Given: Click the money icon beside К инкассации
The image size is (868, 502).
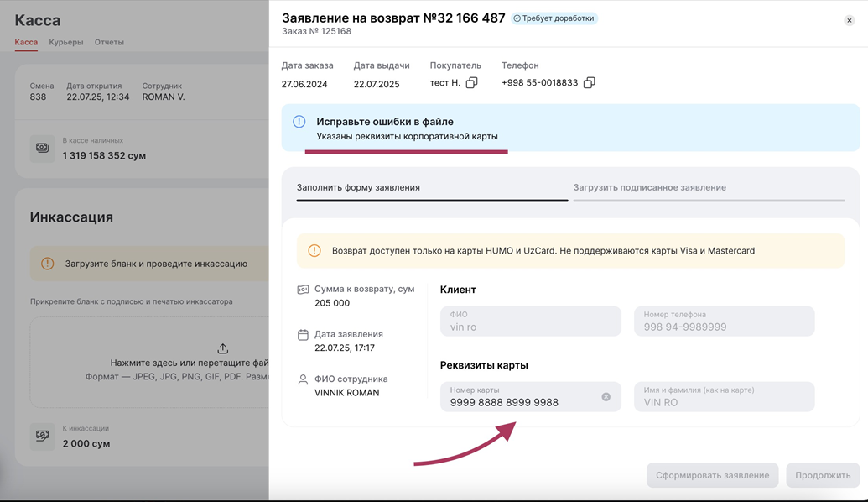Looking at the screenshot, I should pos(43,437).
